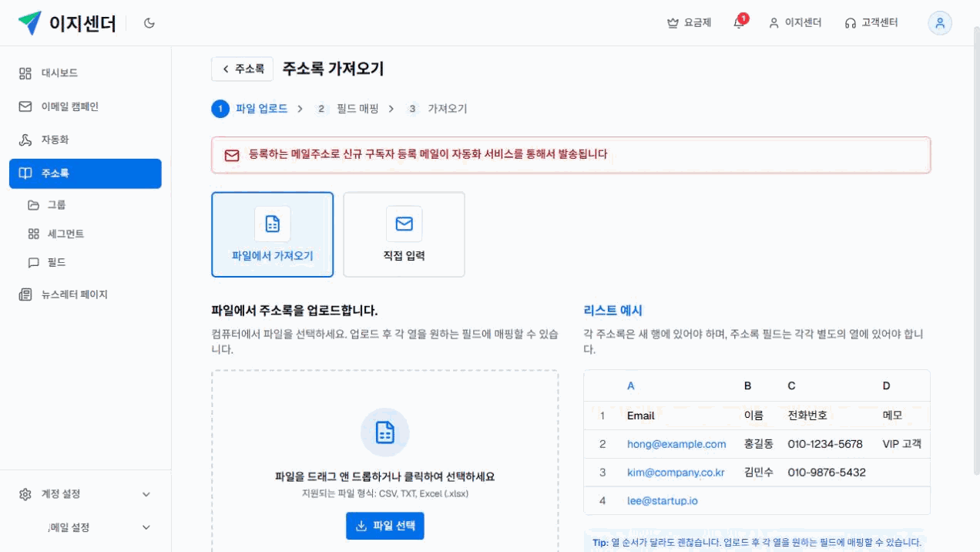Image resolution: width=980 pixels, height=552 pixels.
Task: Choose the 파일에서 가져오기 option card
Action: click(x=272, y=234)
